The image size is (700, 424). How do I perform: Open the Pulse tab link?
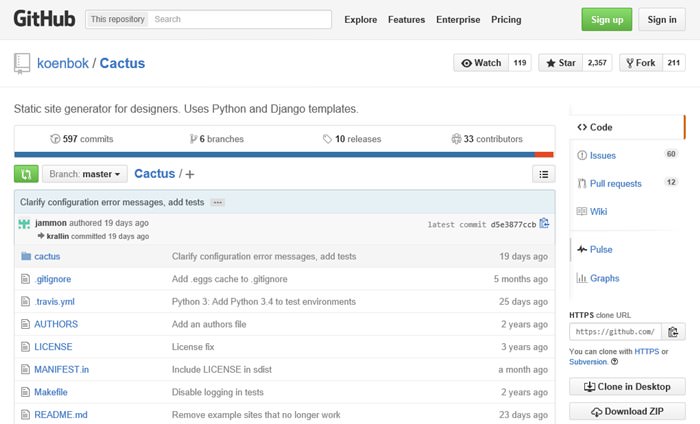601,249
